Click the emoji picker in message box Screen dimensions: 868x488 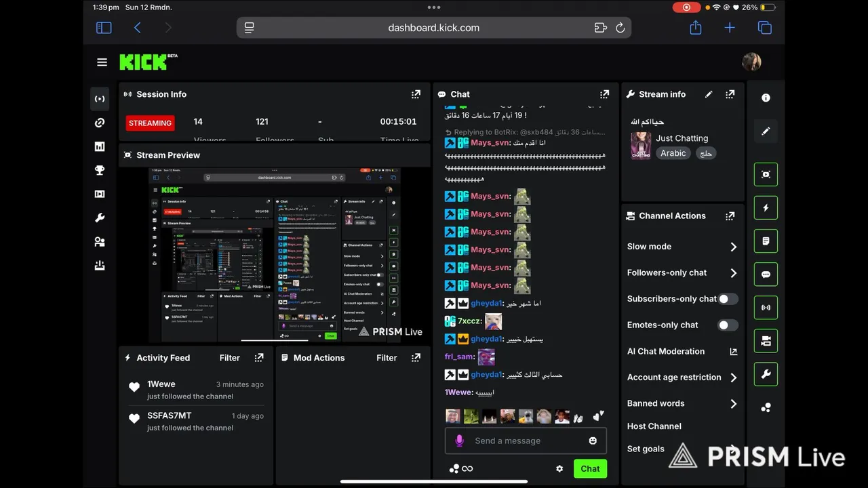(x=593, y=441)
